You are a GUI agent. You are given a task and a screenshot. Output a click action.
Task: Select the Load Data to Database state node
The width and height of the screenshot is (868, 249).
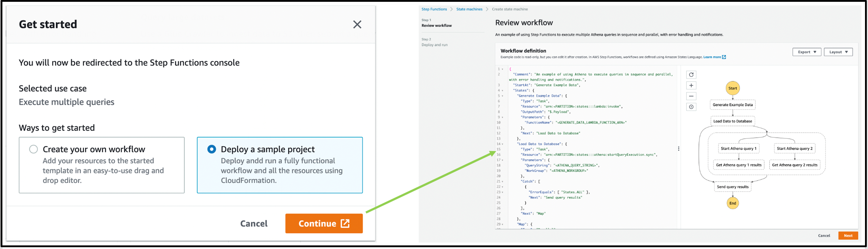tap(733, 121)
